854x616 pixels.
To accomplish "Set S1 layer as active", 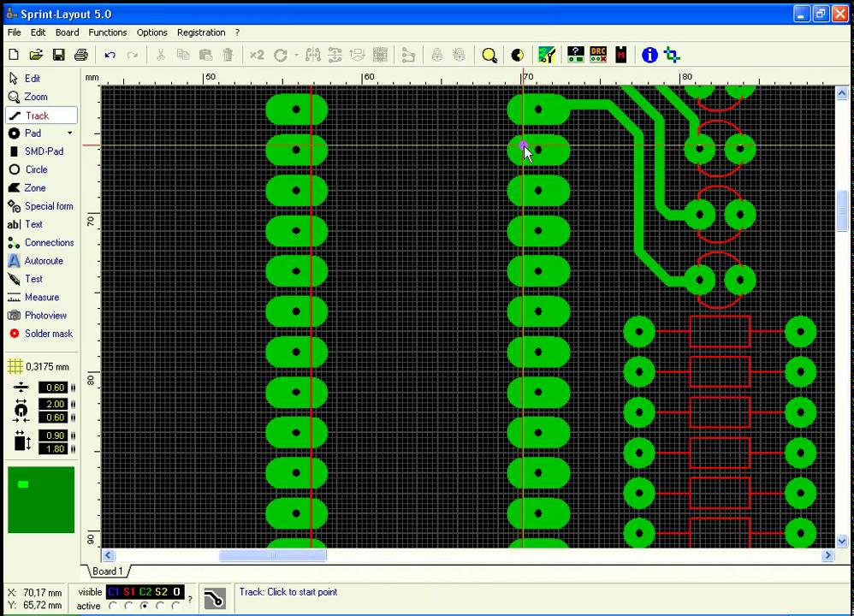I will pos(128,606).
